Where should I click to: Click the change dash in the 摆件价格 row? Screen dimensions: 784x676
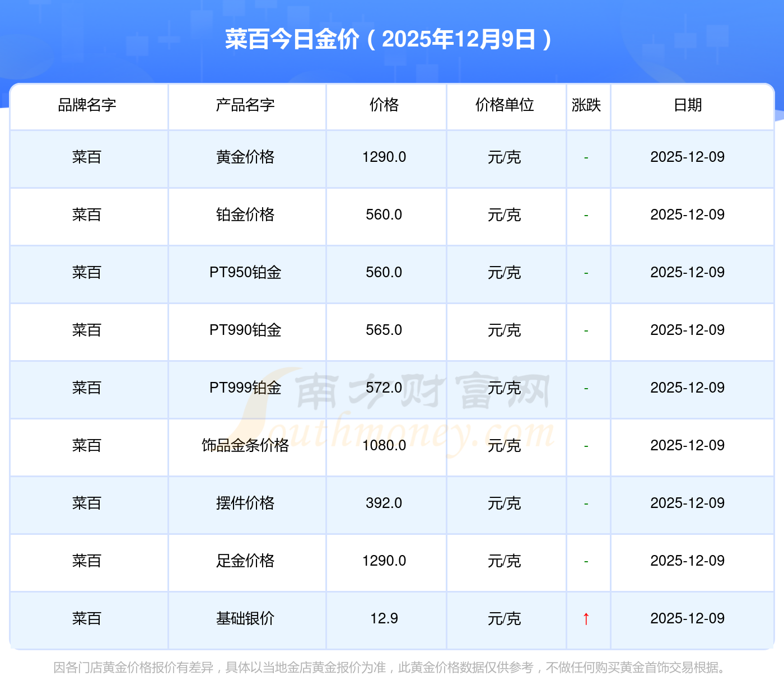click(586, 503)
